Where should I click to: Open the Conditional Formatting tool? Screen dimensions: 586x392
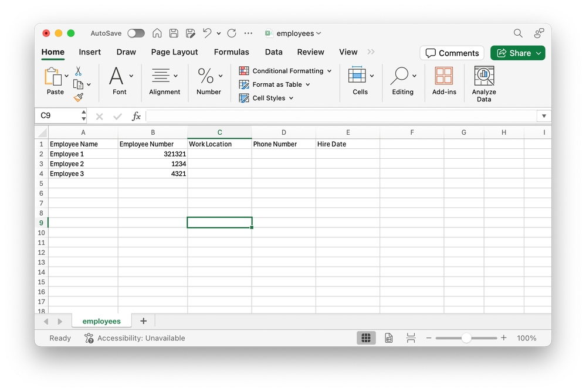tap(286, 70)
